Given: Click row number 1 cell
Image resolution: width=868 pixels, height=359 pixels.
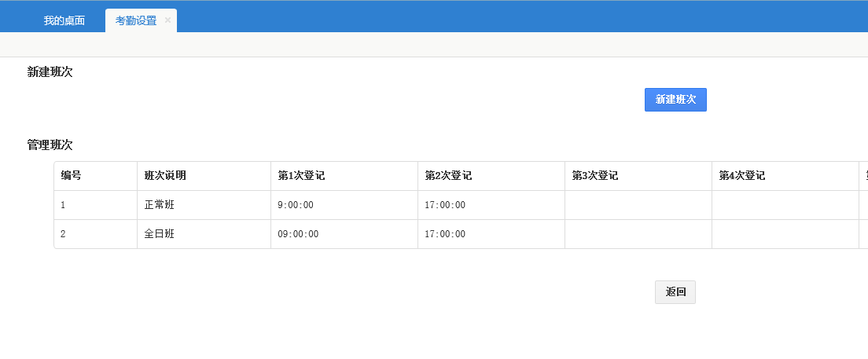Looking at the screenshot, I should click(63, 205).
